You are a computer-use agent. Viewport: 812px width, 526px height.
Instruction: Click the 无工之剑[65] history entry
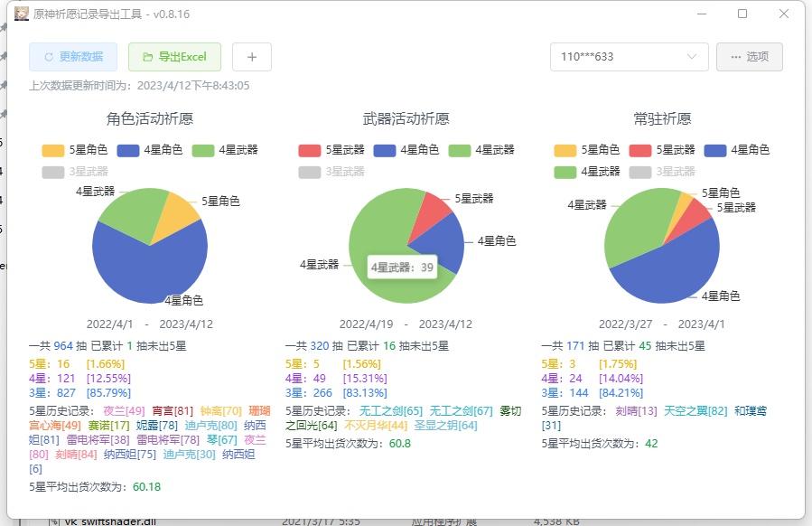[x=391, y=411]
